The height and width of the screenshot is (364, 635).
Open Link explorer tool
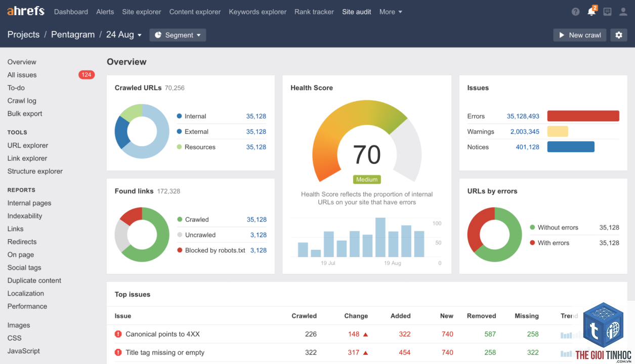pos(27,158)
